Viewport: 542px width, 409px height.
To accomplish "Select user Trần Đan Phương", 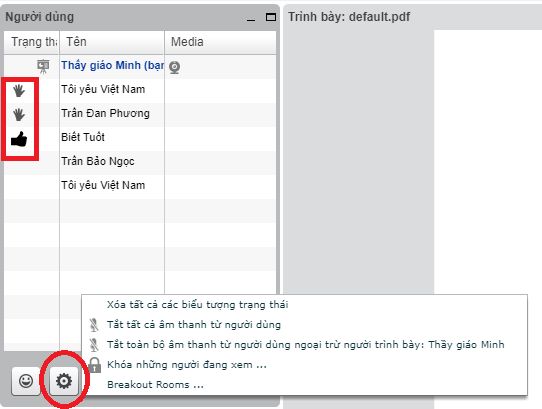I will (x=105, y=113).
